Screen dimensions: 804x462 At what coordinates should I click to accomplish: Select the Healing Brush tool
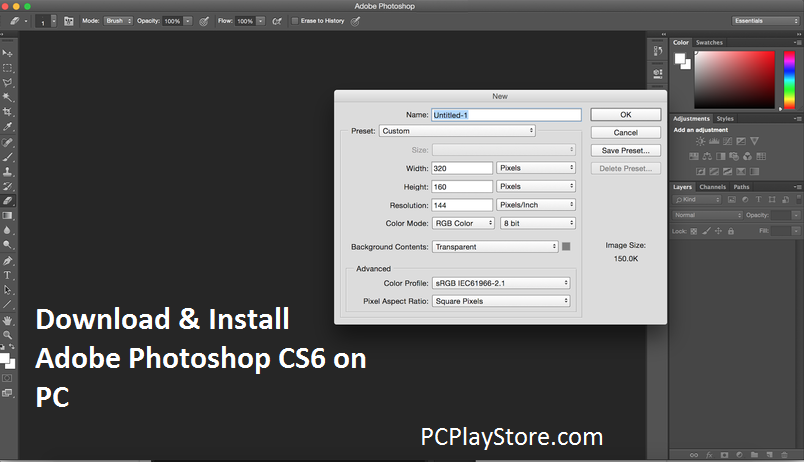tap(8, 142)
